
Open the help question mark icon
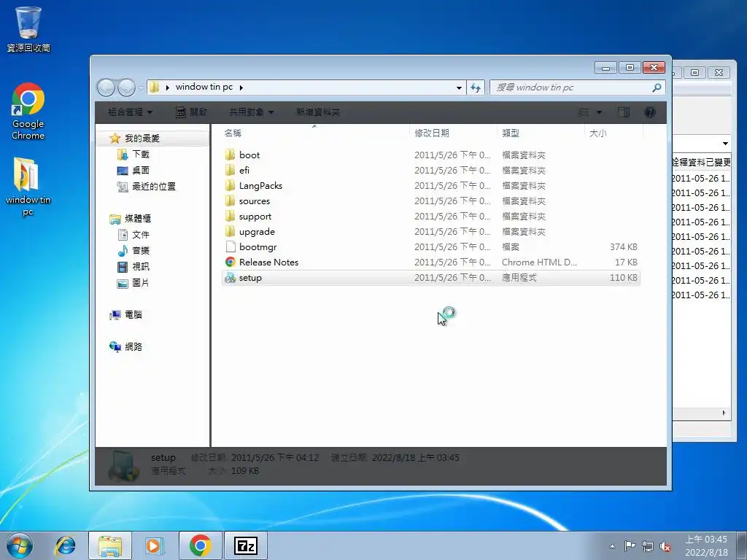(x=649, y=112)
